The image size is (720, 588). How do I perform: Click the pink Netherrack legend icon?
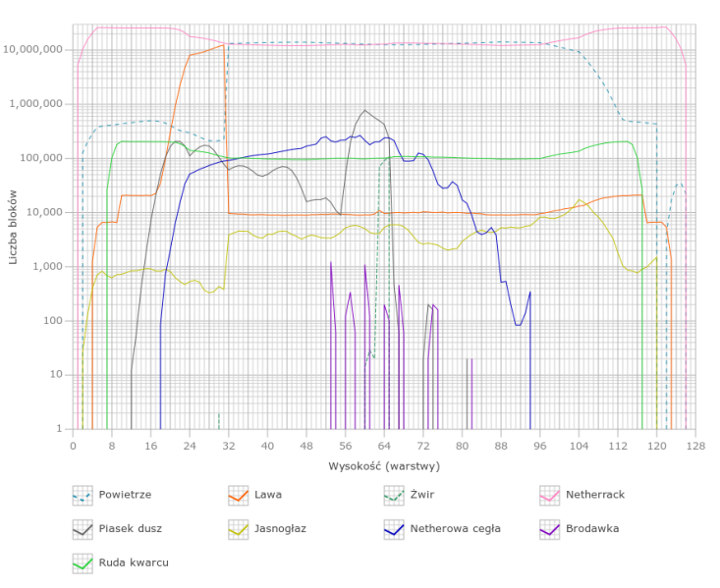click(x=549, y=494)
